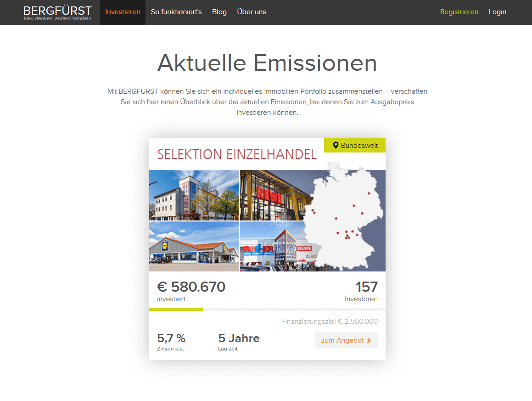Viewport: 532px width, 401px height.
Task: Click the green funding progress bar
Action: [x=176, y=310]
